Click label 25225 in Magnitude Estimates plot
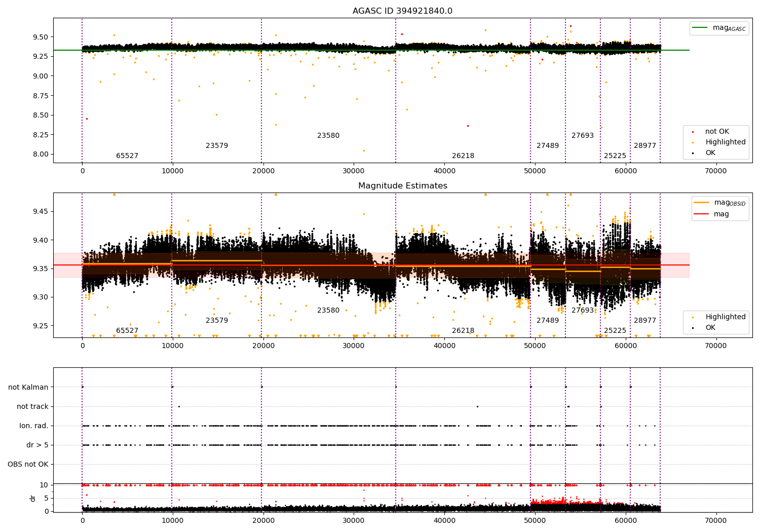The height and width of the screenshot is (532, 760). coord(615,331)
